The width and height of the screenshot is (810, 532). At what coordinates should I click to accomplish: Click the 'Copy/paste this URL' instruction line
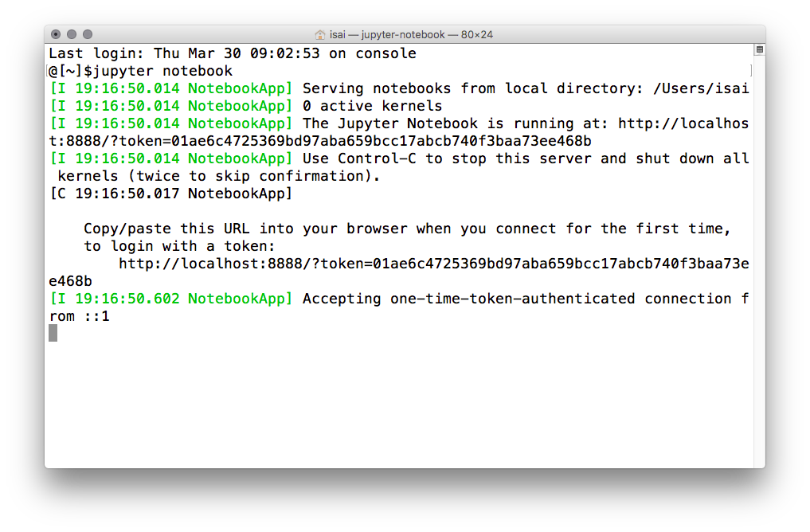click(x=407, y=229)
